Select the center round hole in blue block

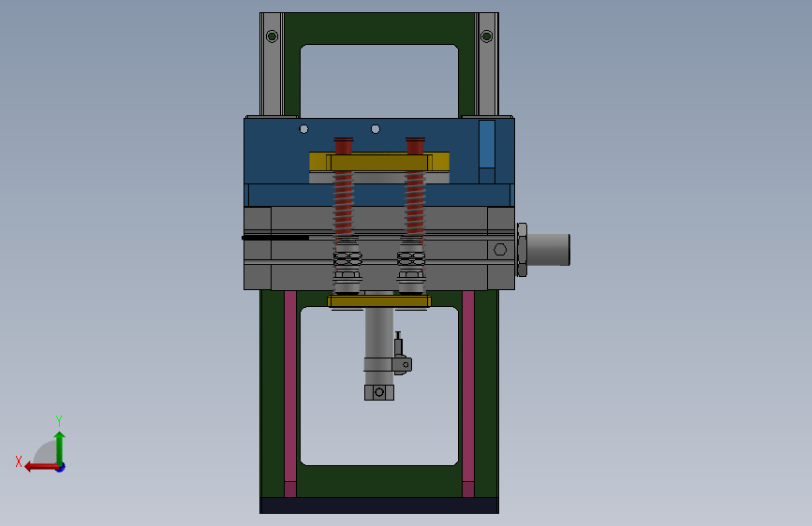pos(376,129)
